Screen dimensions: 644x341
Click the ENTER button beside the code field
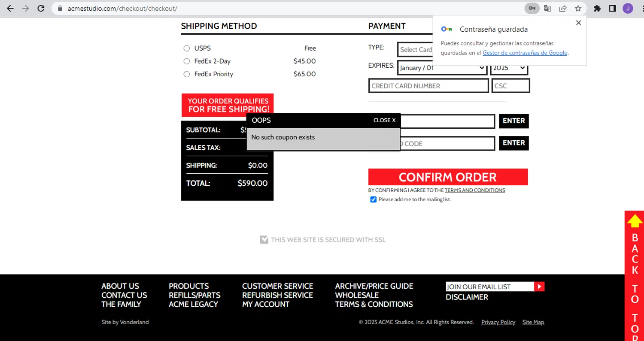[x=514, y=143]
